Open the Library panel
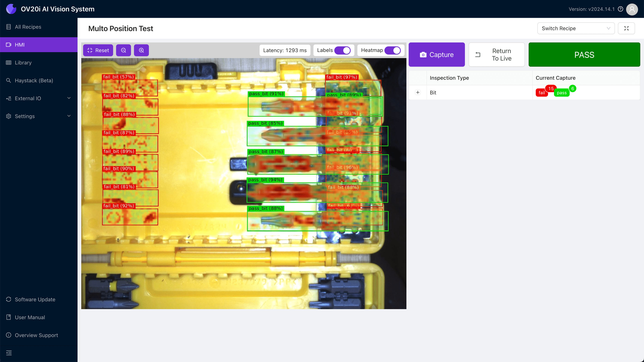Screen dimensions: 644x362 tap(23, 62)
